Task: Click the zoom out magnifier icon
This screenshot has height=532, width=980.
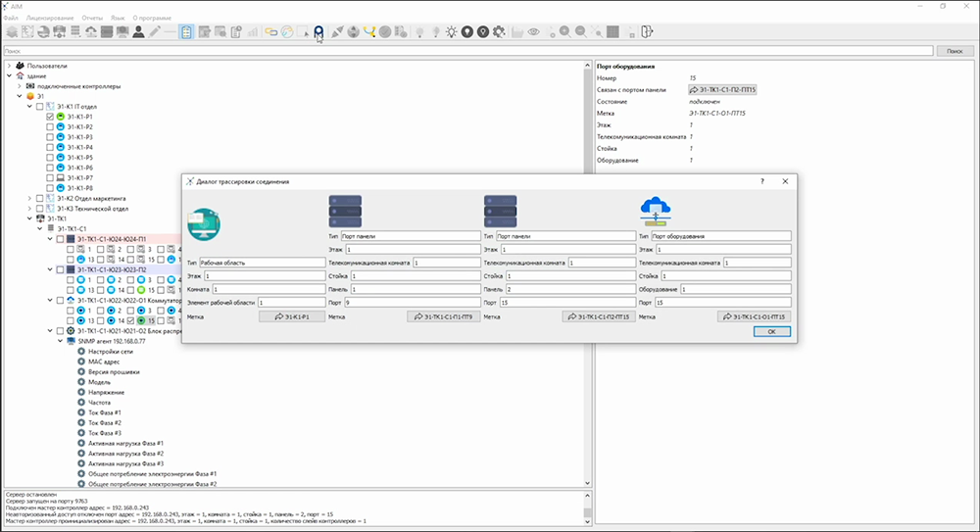Action: (581, 31)
